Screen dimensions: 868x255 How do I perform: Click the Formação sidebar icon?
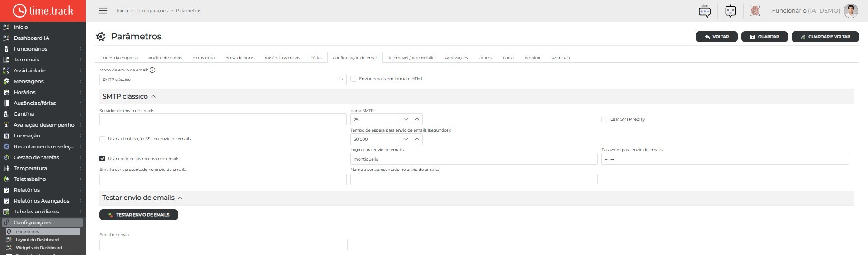coord(6,136)
